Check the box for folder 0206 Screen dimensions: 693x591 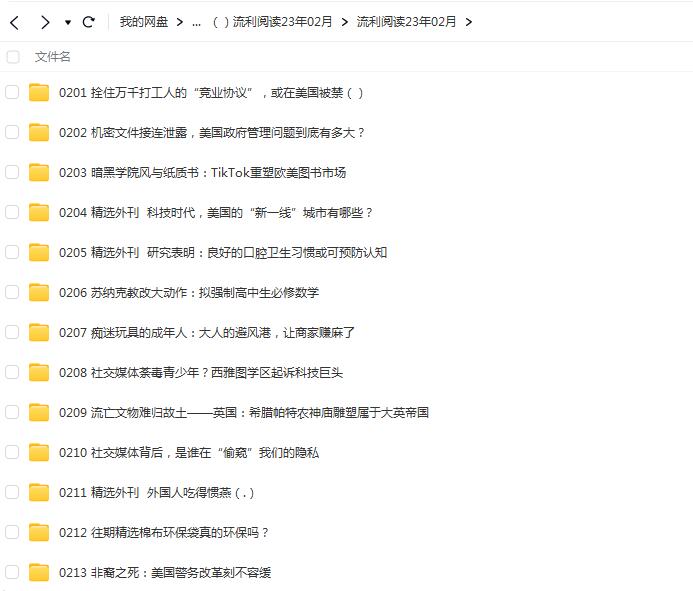click(x=12, y=292)
